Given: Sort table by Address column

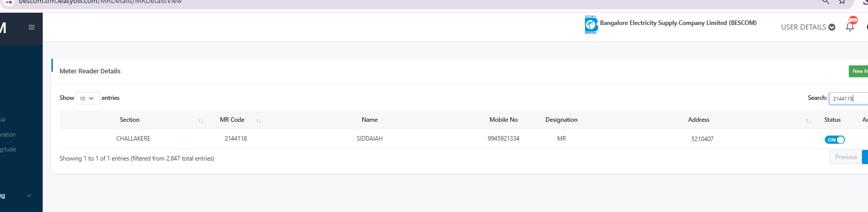Looking at the screenshot, I should (702, 120).
